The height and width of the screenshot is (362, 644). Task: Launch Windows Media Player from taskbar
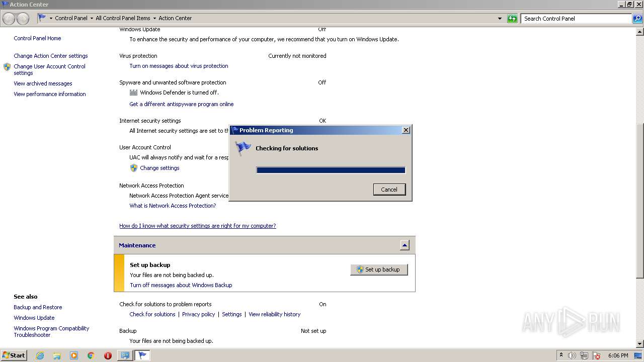74,355
